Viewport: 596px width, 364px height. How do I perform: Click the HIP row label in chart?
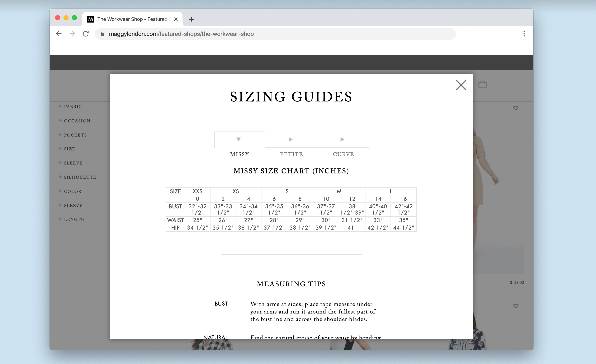tap(175, 228)
